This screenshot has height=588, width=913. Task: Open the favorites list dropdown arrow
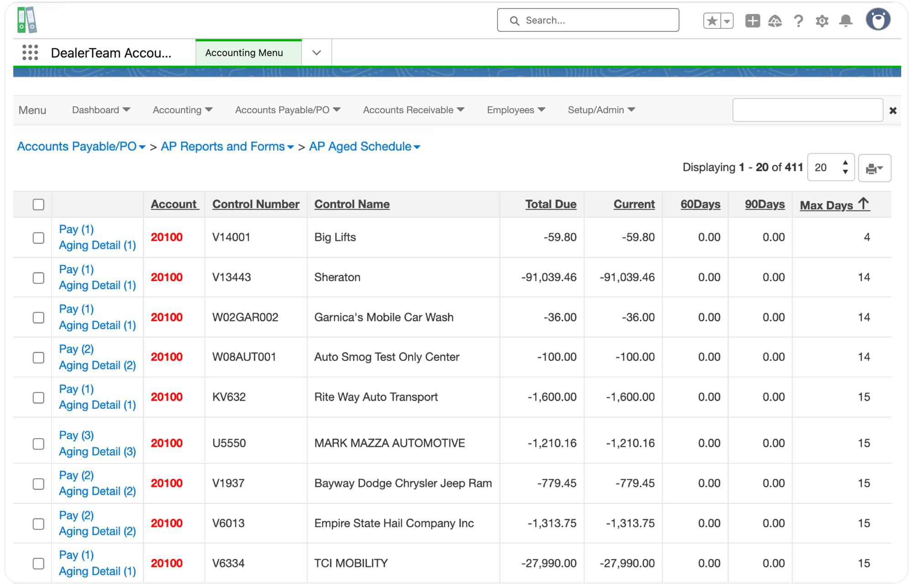pos(727,21)
